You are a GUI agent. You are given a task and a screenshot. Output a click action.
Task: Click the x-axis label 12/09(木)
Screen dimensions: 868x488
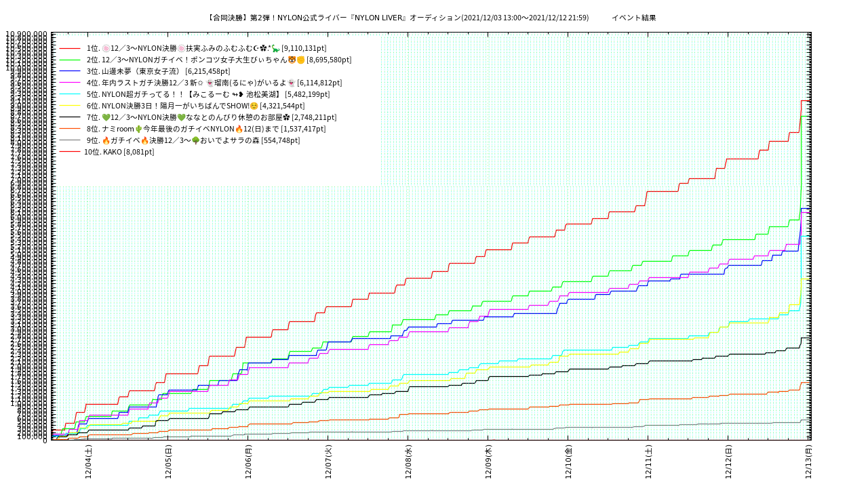coord(488,462)
